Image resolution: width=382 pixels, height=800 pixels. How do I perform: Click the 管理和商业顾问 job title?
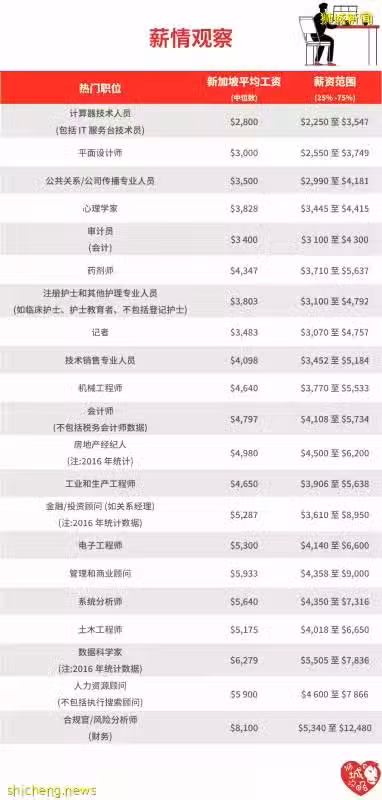[x=100, y=573]
